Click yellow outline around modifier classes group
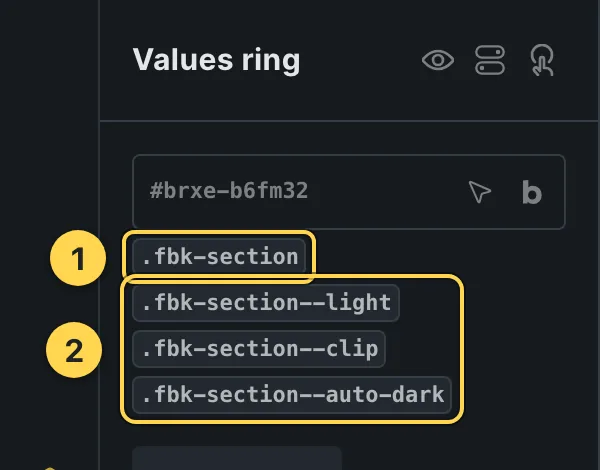 pyautogui.click(x=463, y=349)
